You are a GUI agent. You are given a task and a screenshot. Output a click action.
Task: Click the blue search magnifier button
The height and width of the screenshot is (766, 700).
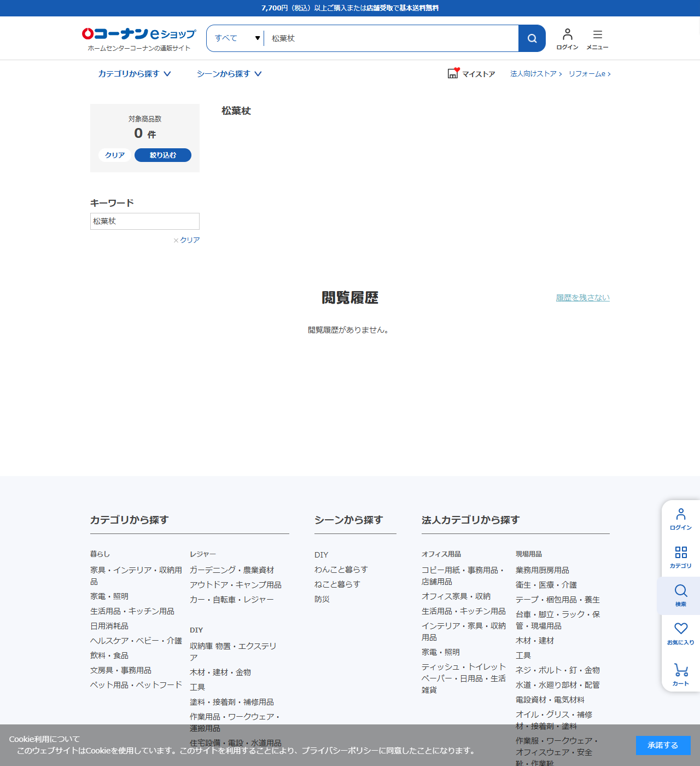click(x=532, y=38)
